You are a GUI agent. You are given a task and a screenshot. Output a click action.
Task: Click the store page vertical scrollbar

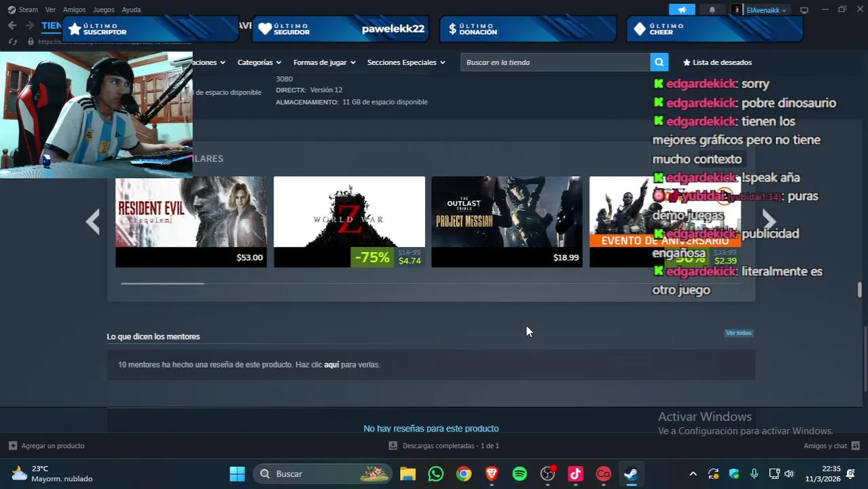pos(859,290)
